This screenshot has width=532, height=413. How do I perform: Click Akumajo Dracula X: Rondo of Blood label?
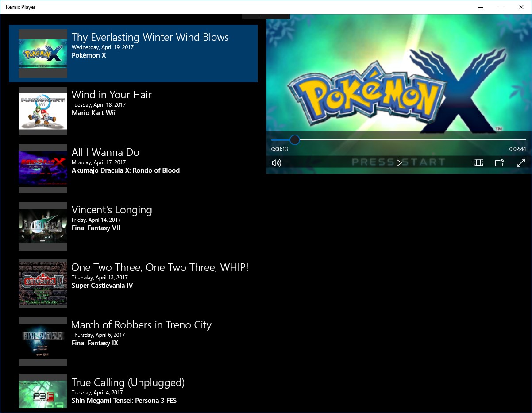(x=126, y=170)
